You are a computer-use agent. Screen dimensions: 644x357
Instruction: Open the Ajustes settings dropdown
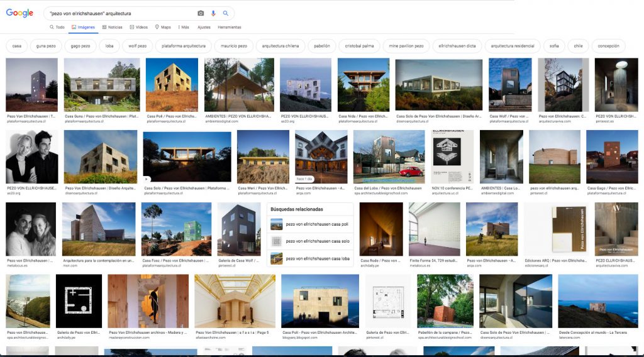pyautogui.click(x=204, y=27)
